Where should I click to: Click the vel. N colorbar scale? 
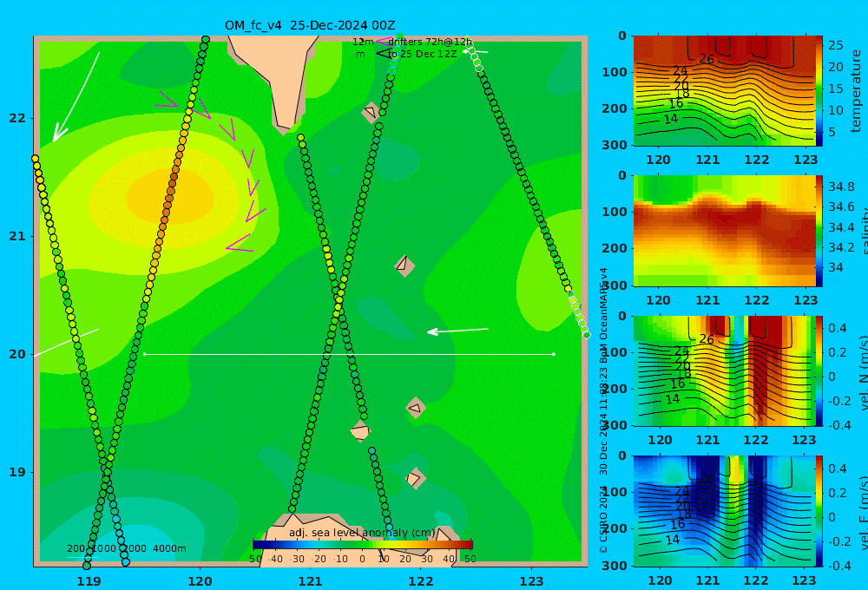click(x=819, y=370)
